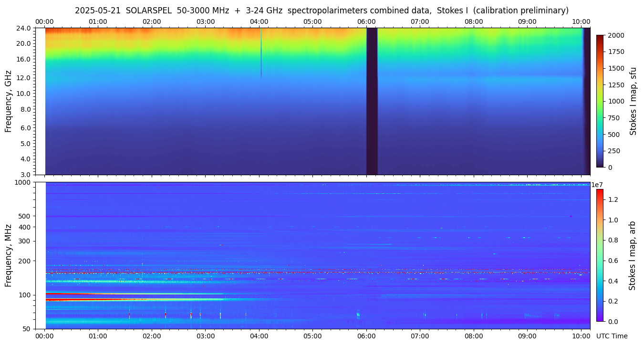Click the 12.0 tick label on the GHz axis

point(24,77)
